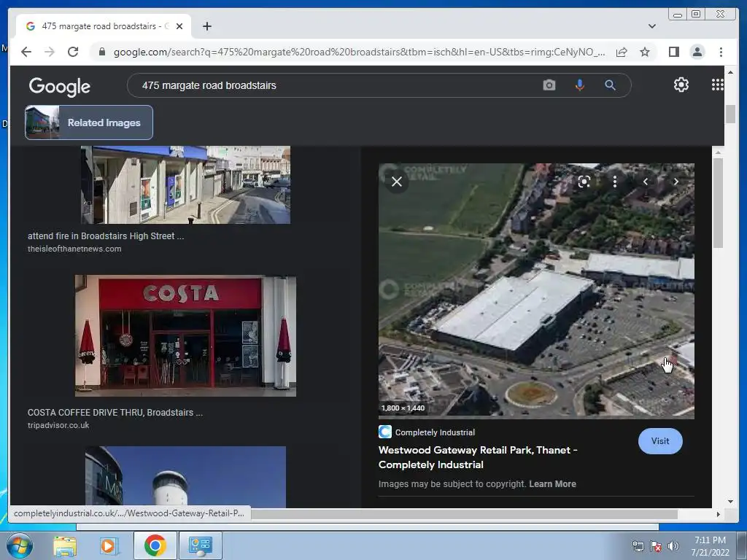747x560 pixels.
Task: Go to the Google home logo
Action: pos(60,87)
